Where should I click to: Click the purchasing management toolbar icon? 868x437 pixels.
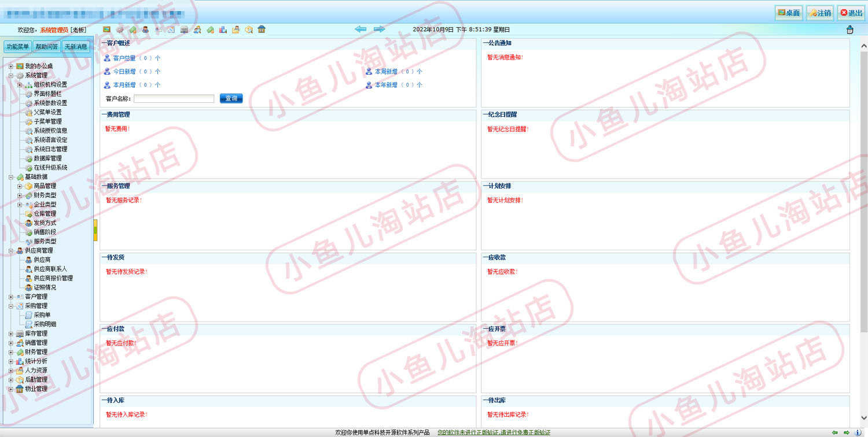coord(171,29)
